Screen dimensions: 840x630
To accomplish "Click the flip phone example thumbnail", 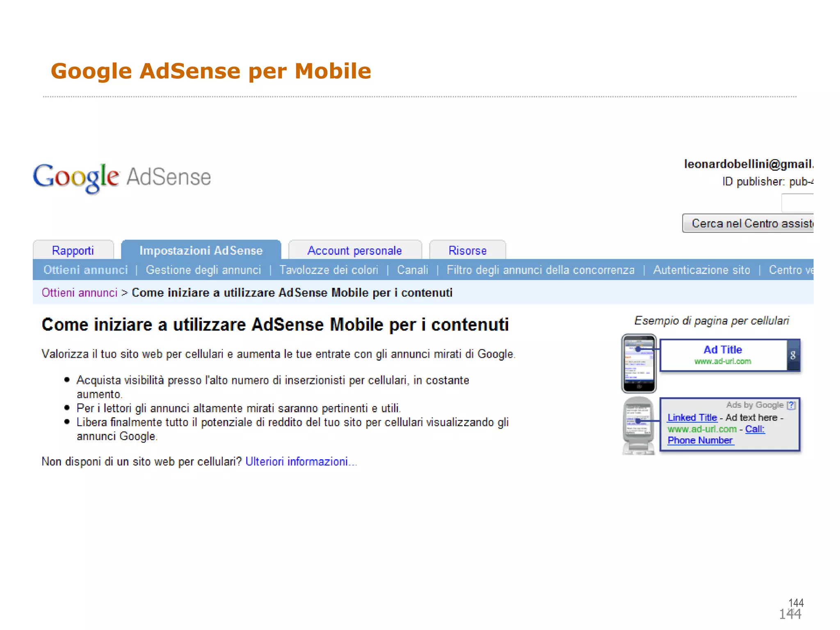I will tap(638, 426).
